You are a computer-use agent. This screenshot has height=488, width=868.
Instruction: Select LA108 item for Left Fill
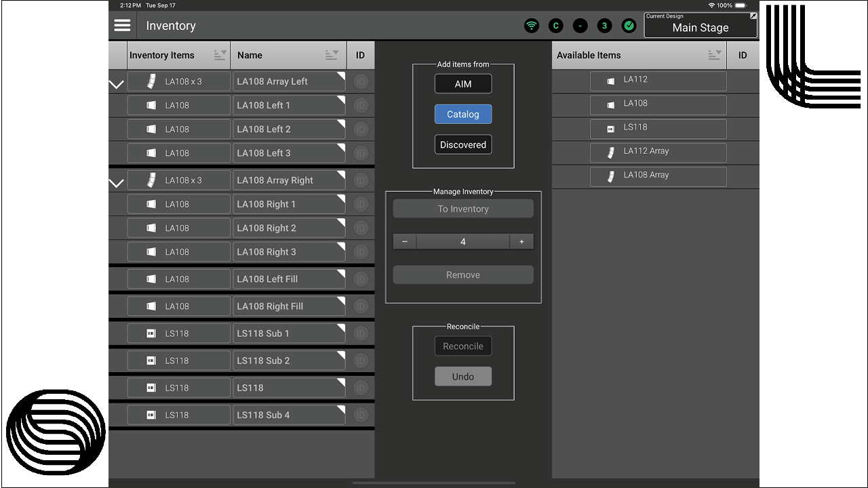179,279
